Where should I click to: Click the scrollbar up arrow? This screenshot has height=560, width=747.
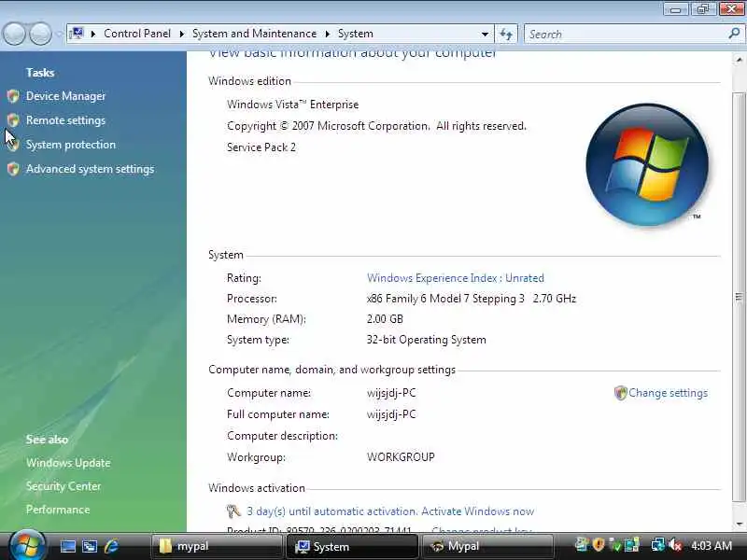pos(739,60)
